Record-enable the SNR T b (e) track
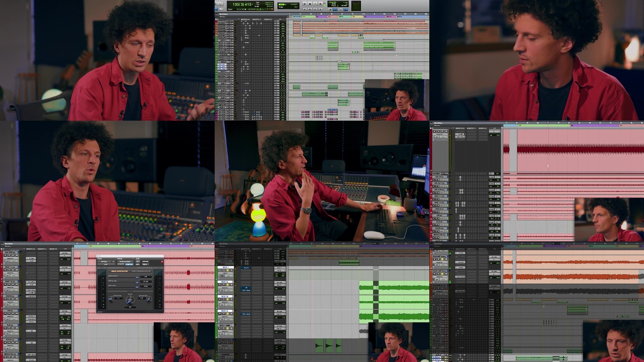The image size is (644, 362). (x=5, y=284)
